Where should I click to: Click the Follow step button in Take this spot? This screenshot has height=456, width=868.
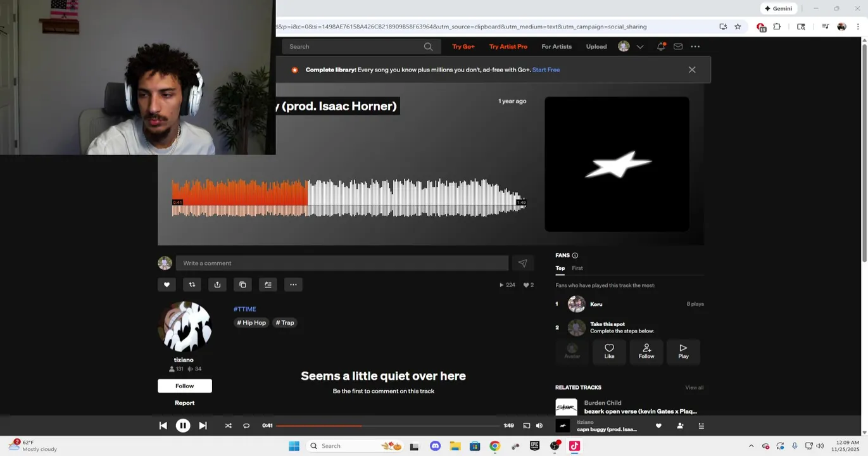click(x=646, y=351)
